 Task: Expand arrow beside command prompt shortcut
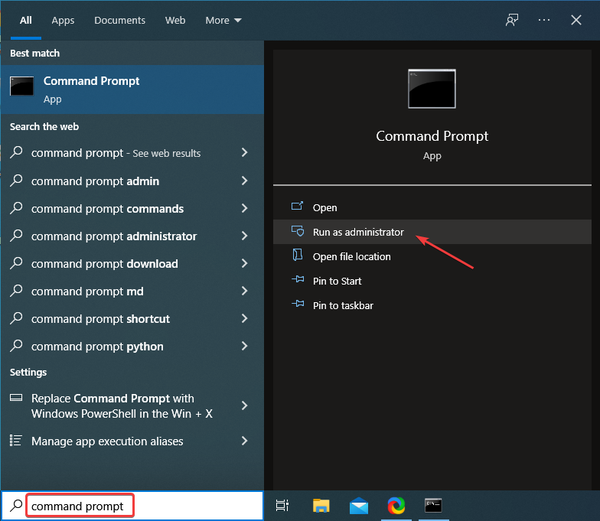click(244, 319)
